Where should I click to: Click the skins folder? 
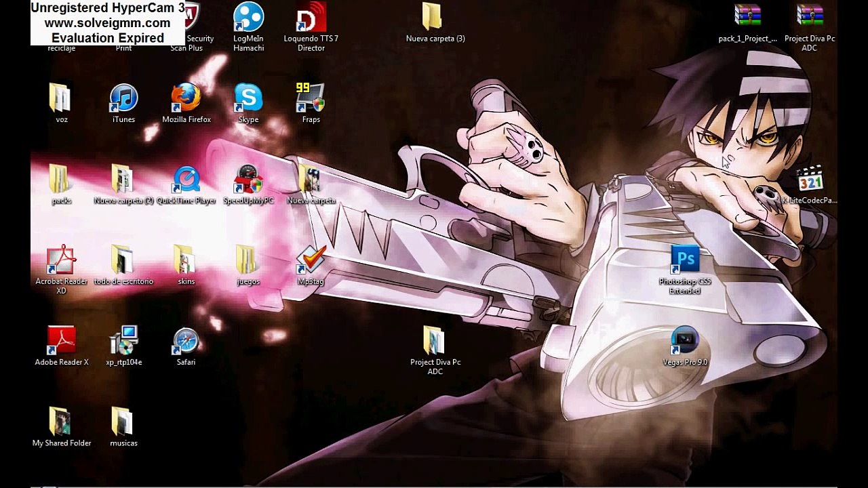point(185,260)
